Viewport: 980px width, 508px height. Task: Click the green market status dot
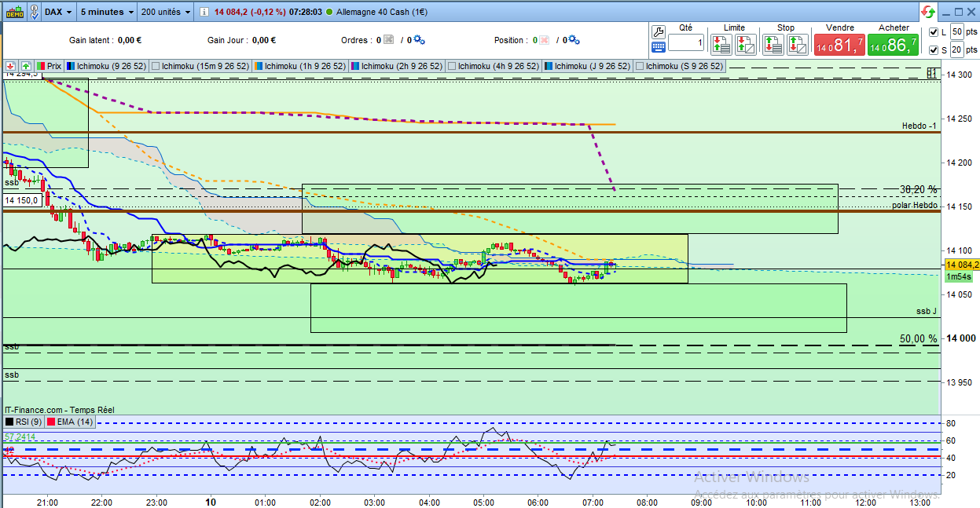(x=328, y=13)
